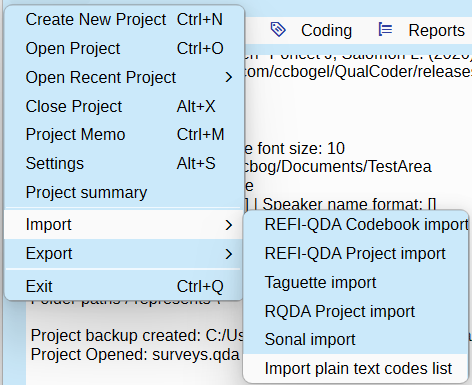The width and height of the screenshot is (472, 385).
Task: Click the 'font size: 10' text
Action: [x=301, y=148]
